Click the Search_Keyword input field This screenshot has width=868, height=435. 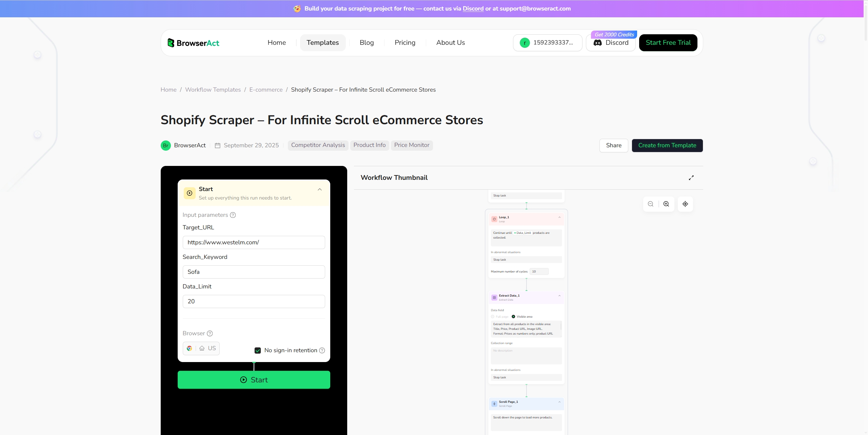(x=254, y=272)
